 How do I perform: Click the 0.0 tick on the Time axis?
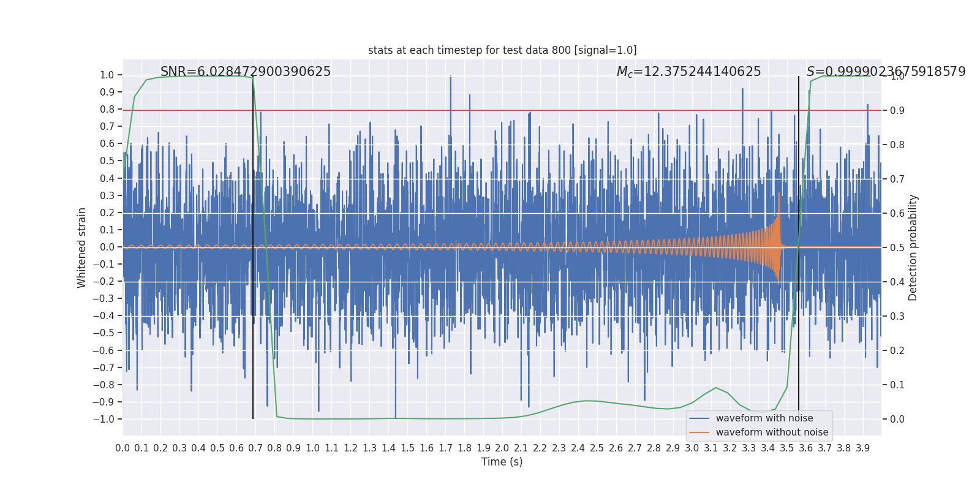[123, 448]
